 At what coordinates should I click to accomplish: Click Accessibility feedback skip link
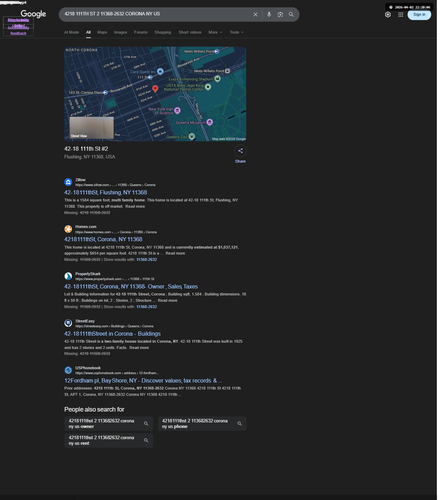pyautogui.click(x=18, y=30)
